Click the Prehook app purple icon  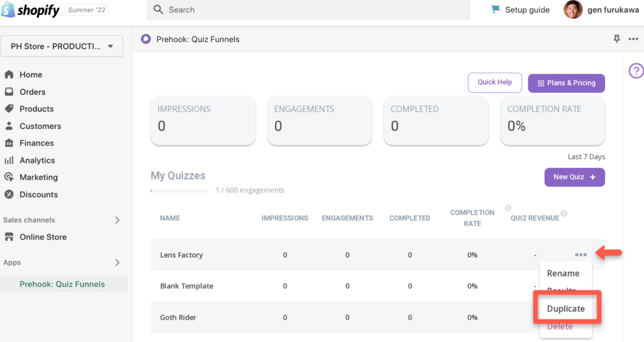click(x=145, y=39)
